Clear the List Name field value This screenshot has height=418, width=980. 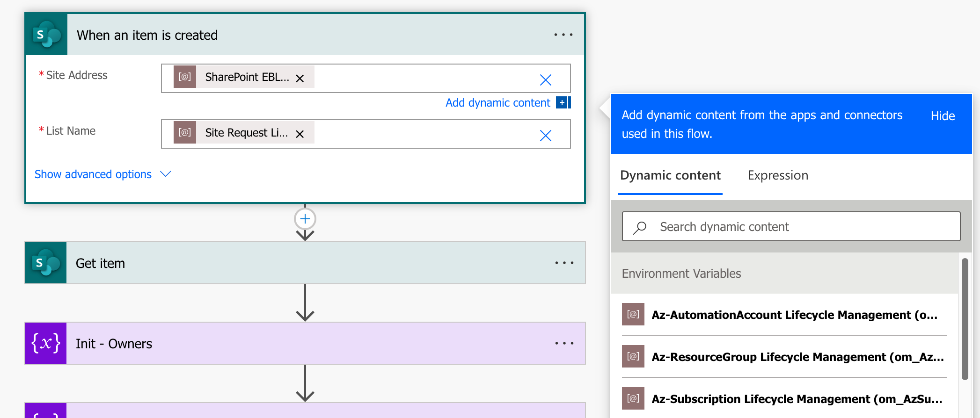pos(545,136)
